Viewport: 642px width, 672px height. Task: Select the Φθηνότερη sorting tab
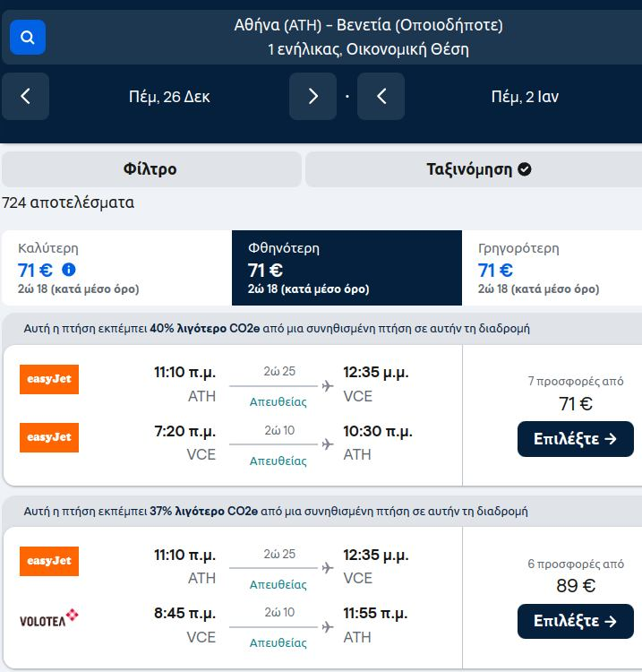point(347,268)
